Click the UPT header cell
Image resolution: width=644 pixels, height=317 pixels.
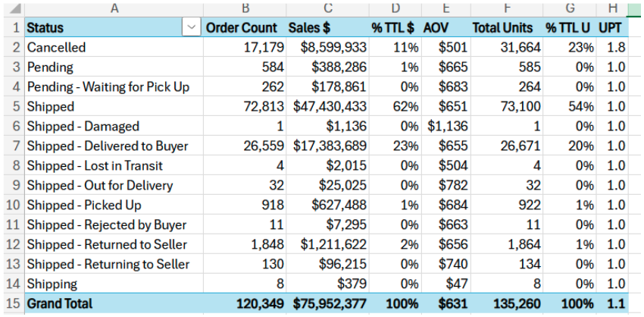pos(612,27)
